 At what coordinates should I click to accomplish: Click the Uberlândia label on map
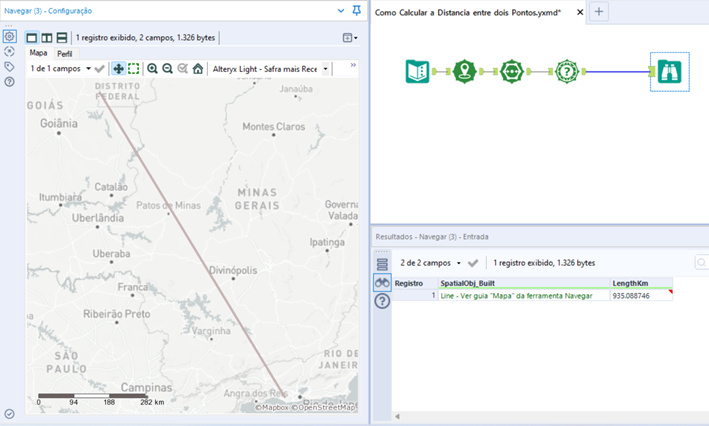pyautogui.click(x=98, y=218)
